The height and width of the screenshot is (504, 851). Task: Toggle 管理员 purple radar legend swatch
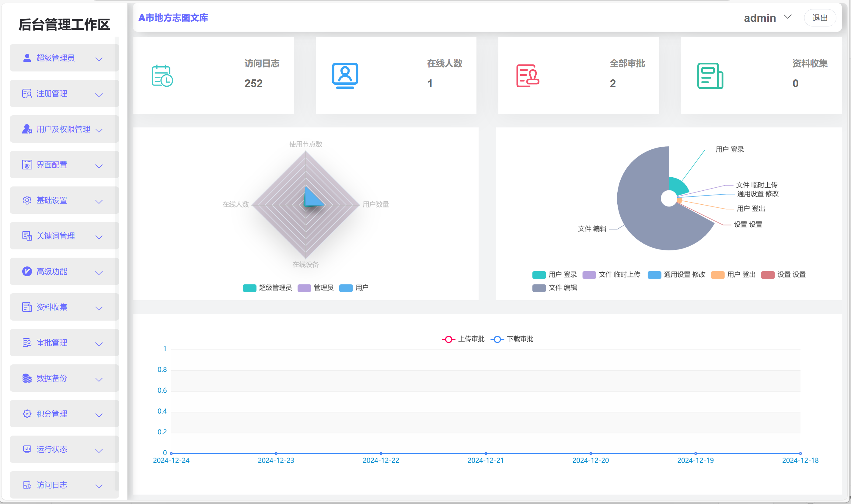[x=304, y=288]
